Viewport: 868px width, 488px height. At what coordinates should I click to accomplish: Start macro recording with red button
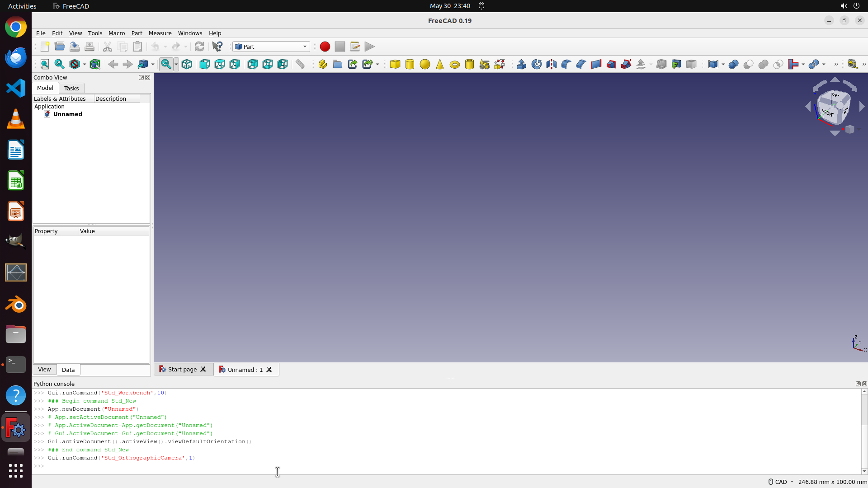(325, 47)
